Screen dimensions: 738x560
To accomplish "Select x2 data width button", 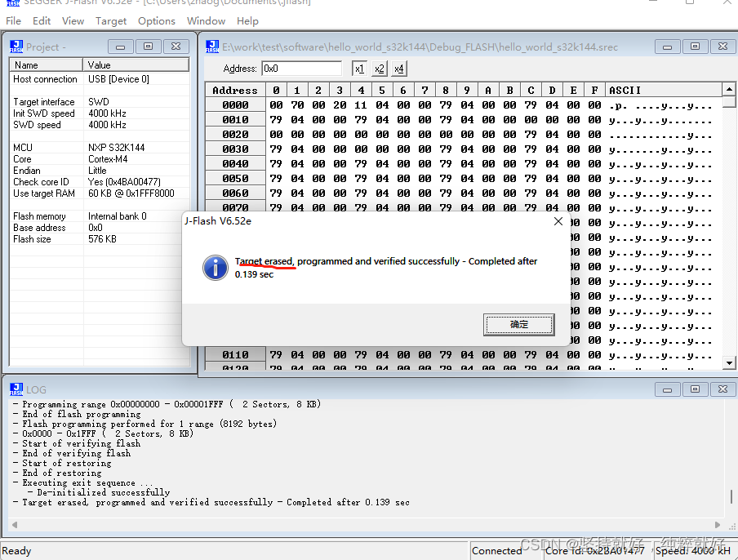I will click(380, 69).
